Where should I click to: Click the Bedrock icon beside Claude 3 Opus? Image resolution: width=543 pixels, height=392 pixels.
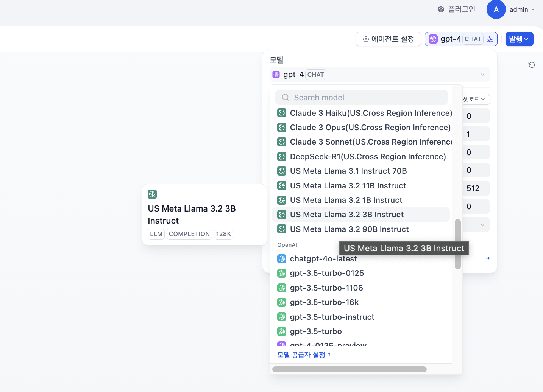point(282,128)
